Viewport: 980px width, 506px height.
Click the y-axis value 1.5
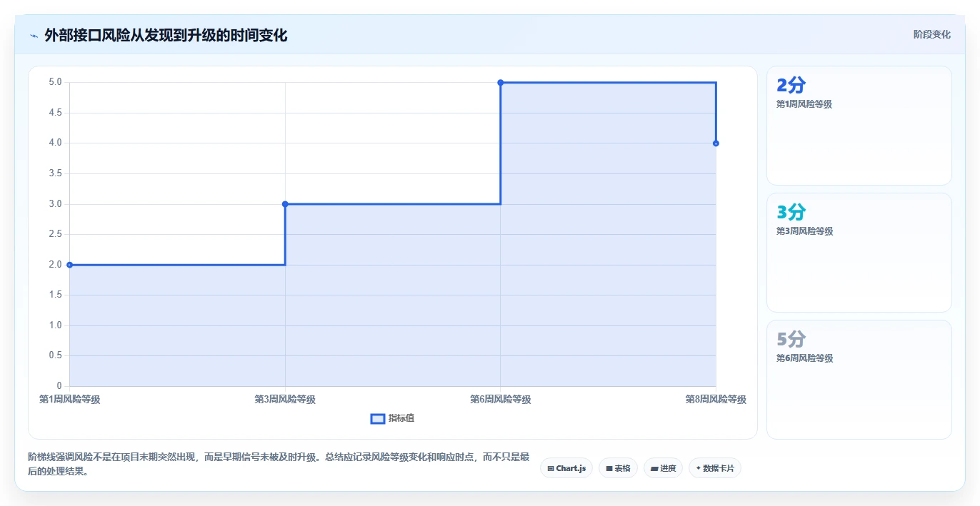click(x=55, y=295)
